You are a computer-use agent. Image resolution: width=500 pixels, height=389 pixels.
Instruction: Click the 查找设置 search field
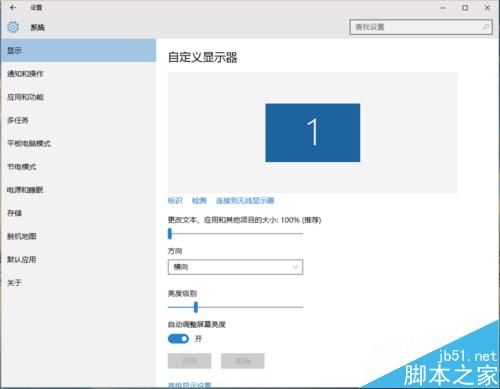tap(421, 27)
